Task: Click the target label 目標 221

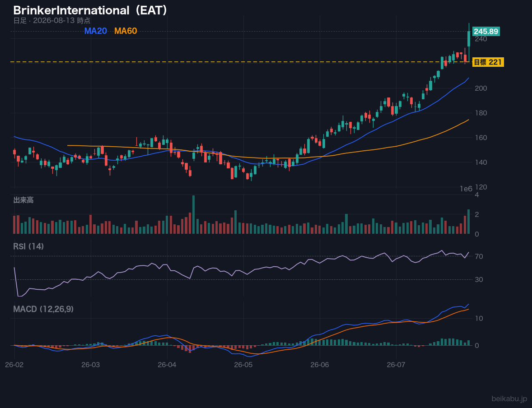Action: click(488, 62)
